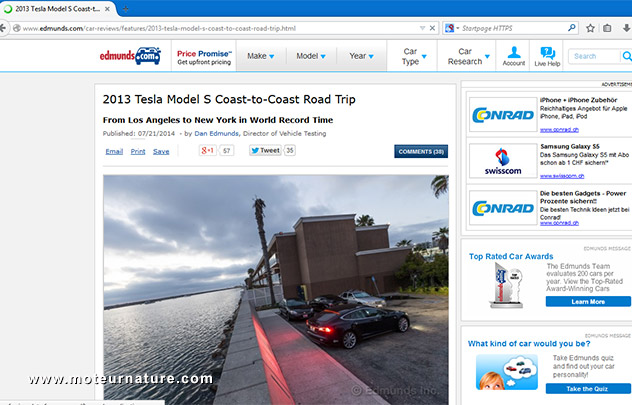Click the tweet count 35
Viewport: 632px width, 405px height.
[290, 150]
